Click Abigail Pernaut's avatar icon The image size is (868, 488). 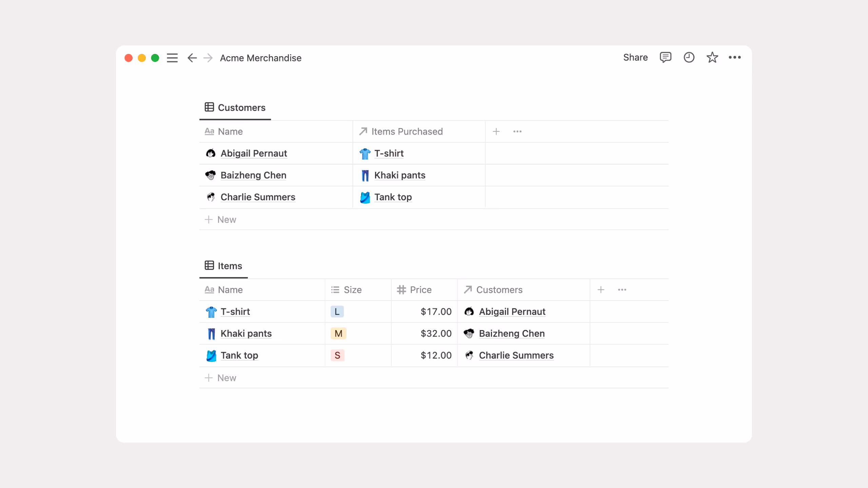(x=211, y=153)
